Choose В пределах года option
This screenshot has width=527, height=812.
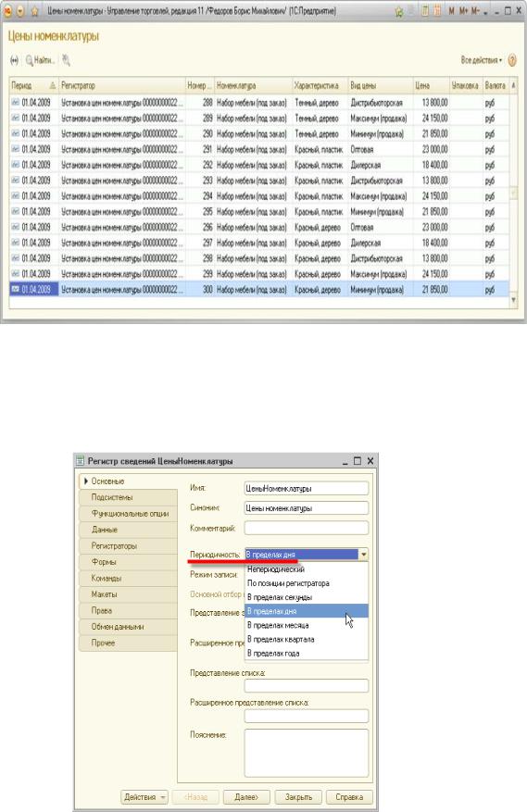(307, 653)
